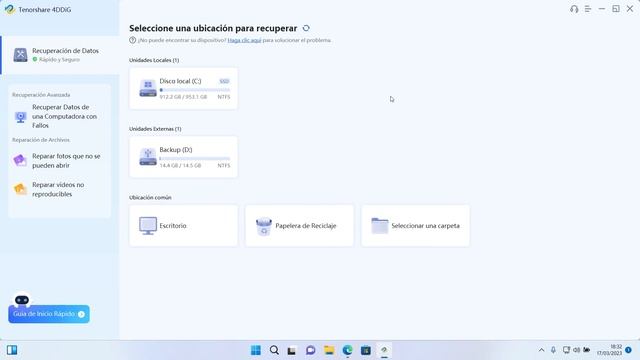Viewport: 640px width, 360px height.
Task: Open taskbar Search
Action: coord(274,350)
